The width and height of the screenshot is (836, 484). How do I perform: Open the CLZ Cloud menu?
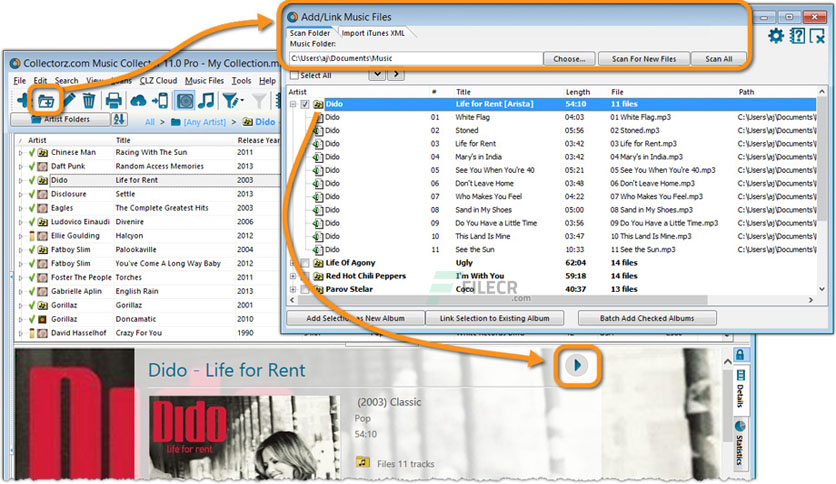coord(158,80)
